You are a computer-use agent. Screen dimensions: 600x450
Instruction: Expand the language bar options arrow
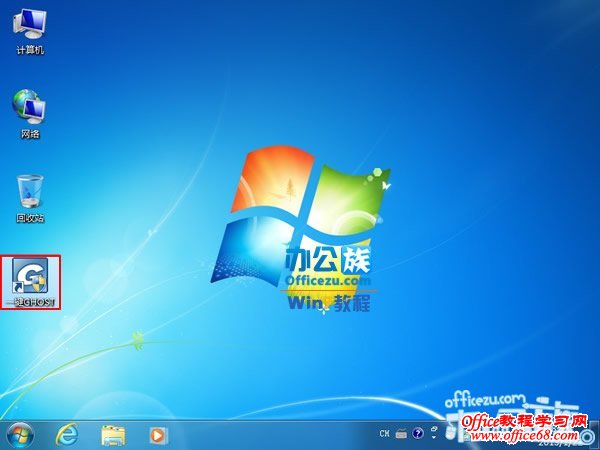point(434,437)
